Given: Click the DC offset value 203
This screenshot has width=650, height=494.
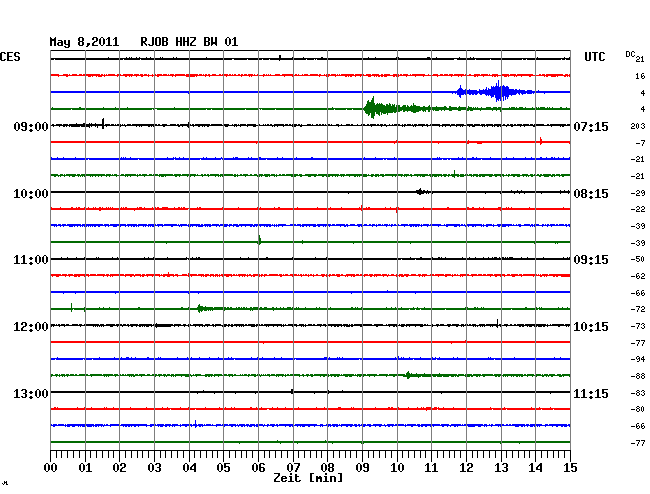Looking at the screenshot, I should point(638,126).
